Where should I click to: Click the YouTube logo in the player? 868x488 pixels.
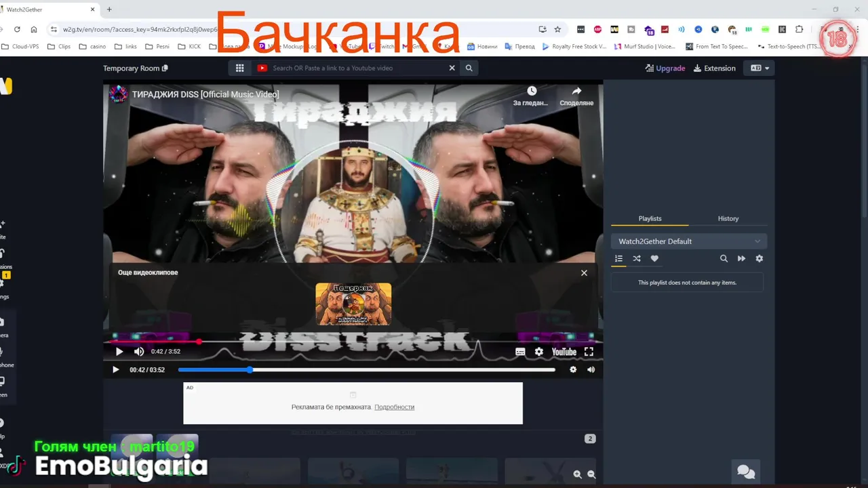[x=564, y=352]
